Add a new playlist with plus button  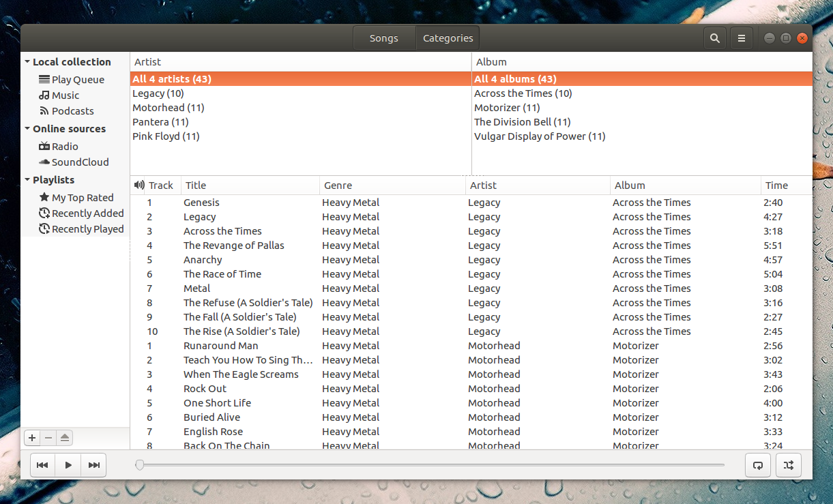click(32, 438)
